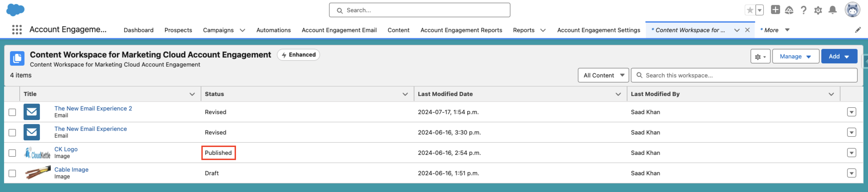Open Title column header menu
The image size is (868, 192).
pos(192,94)
